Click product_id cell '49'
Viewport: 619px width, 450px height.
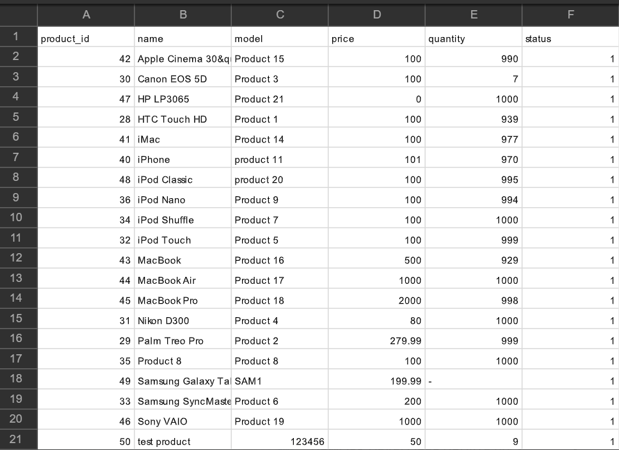tap(86, 379)
